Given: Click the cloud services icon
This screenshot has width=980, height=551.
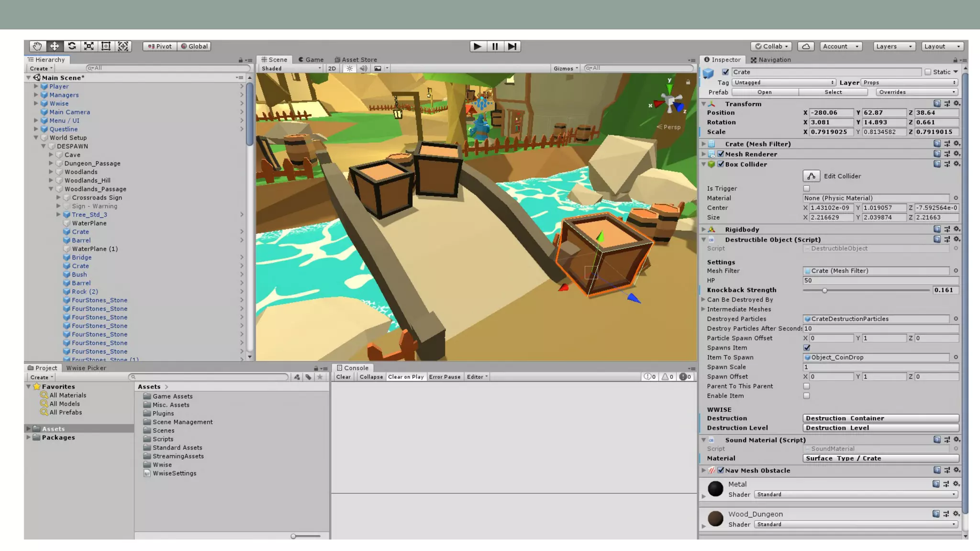Looking at the screenshot, I should 806,46.
